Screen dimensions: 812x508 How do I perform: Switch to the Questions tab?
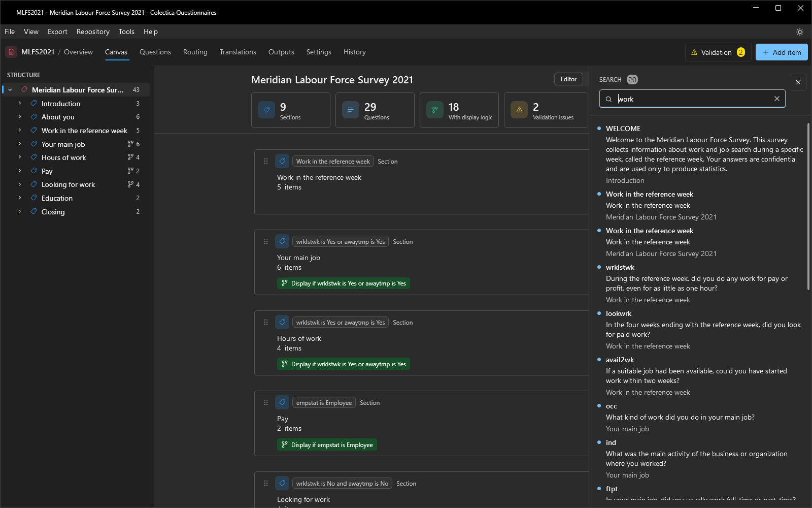[155, 52]
